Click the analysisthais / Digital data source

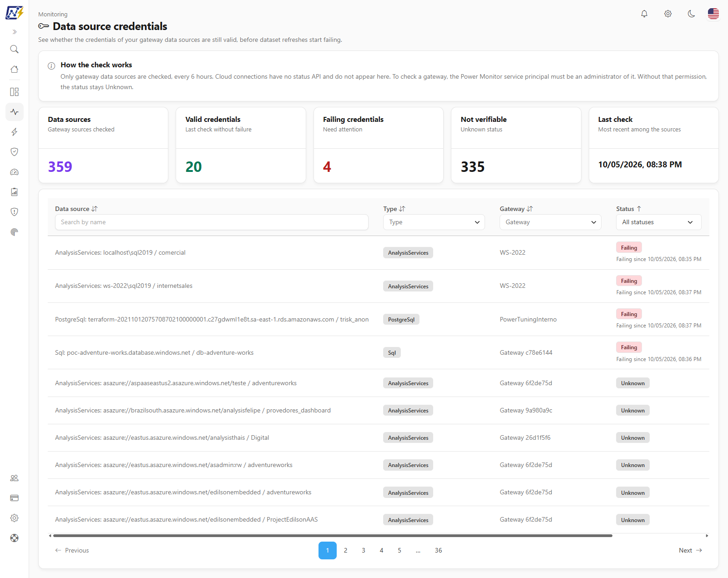(162, 437)
